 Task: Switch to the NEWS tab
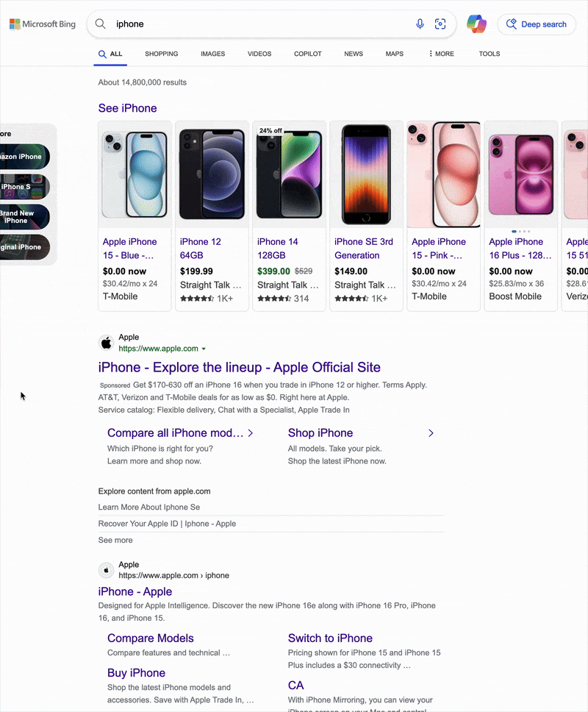tap(354, 54)
